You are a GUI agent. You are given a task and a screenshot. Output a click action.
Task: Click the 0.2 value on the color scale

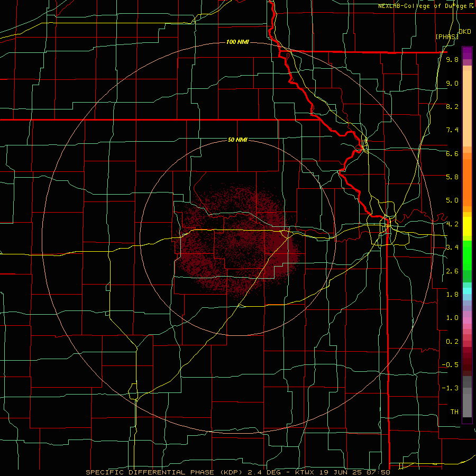coord(452,342)
